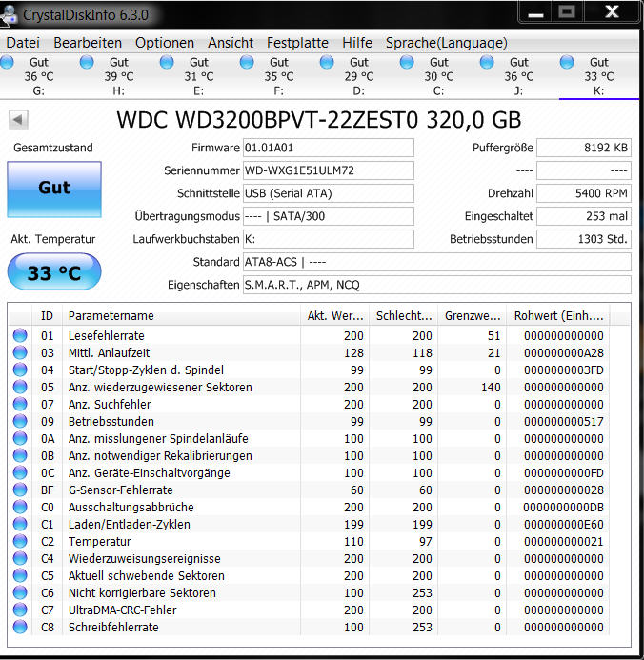The width and height of the screenshot is (644, 660).
Task: Click the status orb of Anz. Suchfehler row
Action: click(20, 404)
